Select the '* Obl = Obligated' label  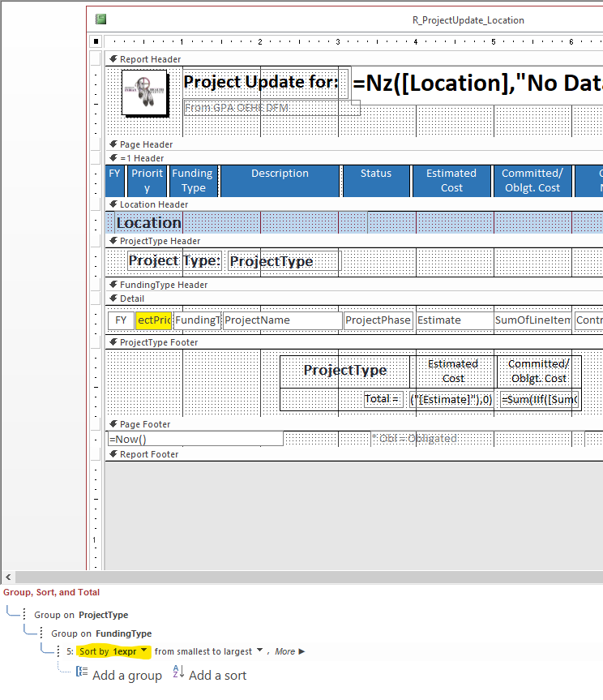pos(477,438)
